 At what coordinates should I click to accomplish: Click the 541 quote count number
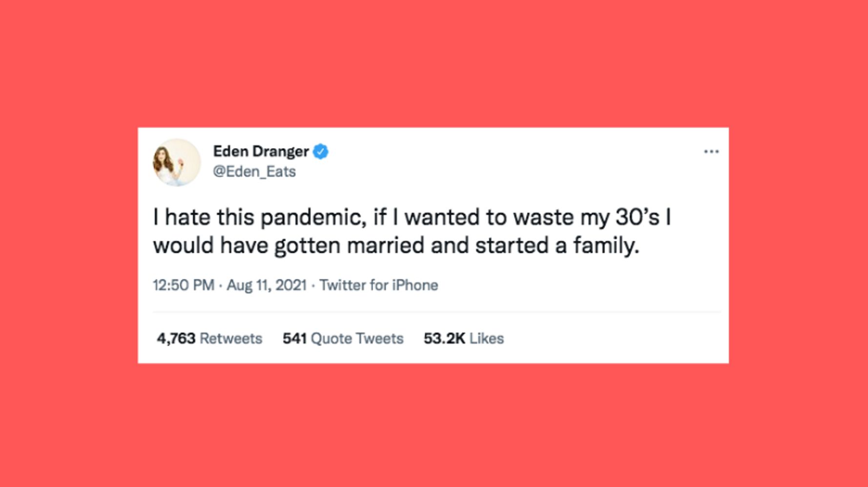pos(294,339)
